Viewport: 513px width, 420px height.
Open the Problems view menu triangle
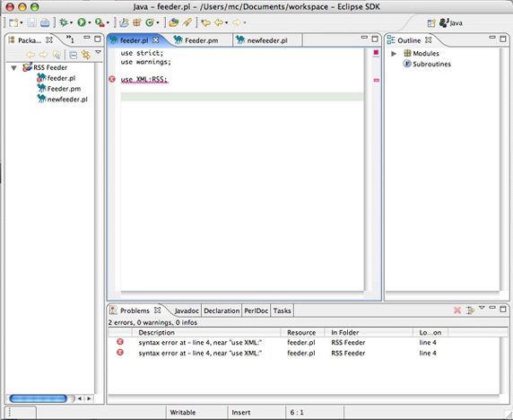(x=482, y=308)
